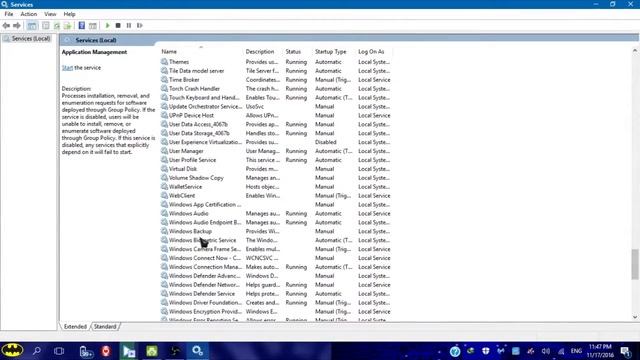Select the Themes service row

coord(276,62)
